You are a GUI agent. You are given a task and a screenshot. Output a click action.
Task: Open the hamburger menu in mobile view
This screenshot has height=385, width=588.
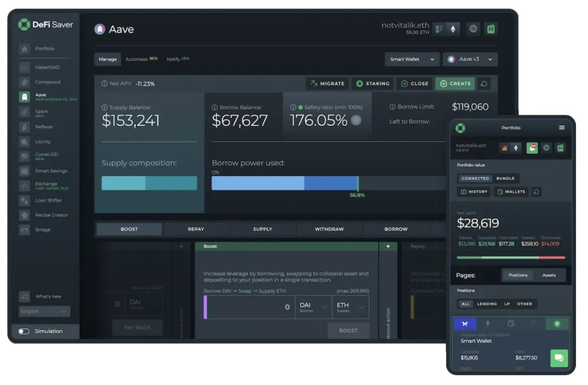tap(562, 128)
